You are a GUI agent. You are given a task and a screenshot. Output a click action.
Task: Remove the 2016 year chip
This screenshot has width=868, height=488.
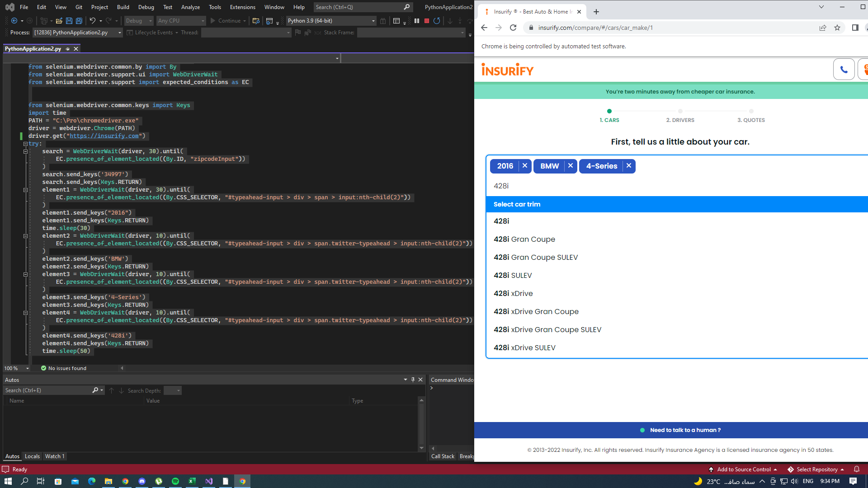(525, 166)
